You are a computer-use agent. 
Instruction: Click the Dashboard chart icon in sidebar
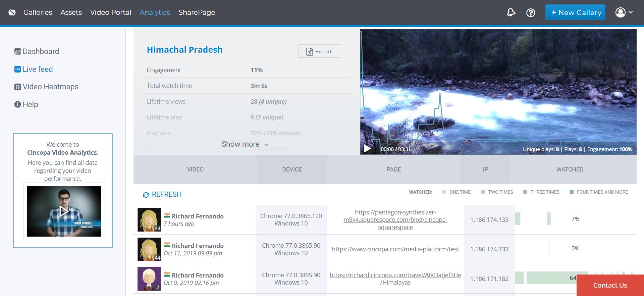pyautogui.click(x=17, y=52)
